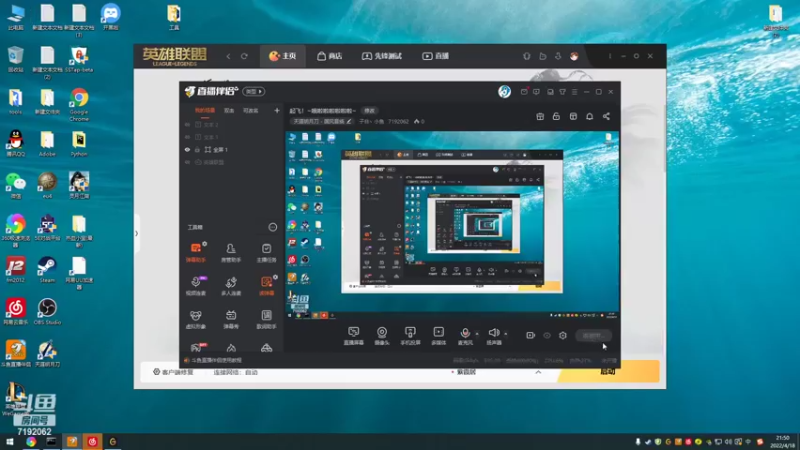Screen dimensions: 800x450
Task: Start recording with the camcorder icon
Action: (x=531, y=335)
